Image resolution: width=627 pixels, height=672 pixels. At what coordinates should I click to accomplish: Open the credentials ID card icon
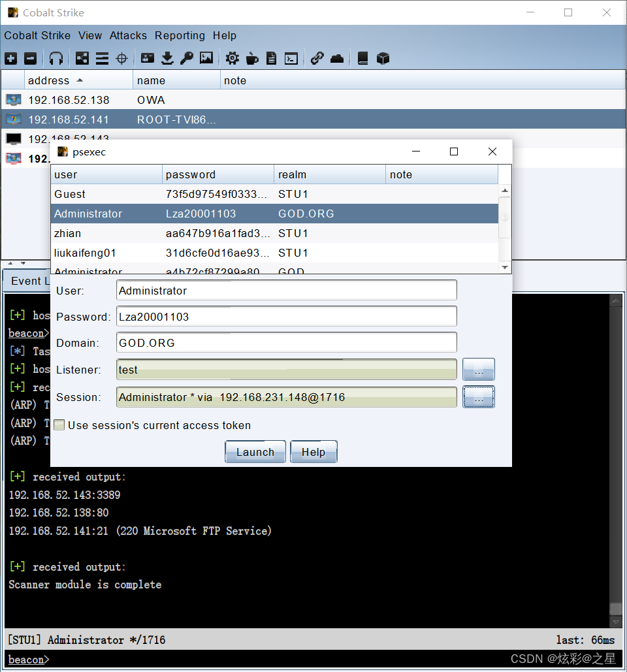(x=148, y=58)
